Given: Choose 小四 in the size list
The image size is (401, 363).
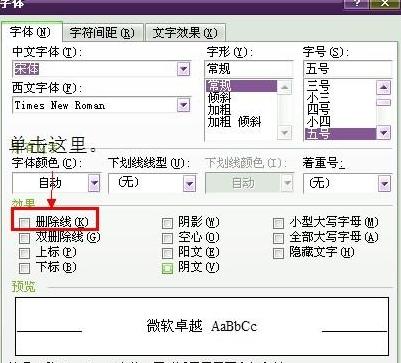Looking at the screenshot, I should (341, 122).
